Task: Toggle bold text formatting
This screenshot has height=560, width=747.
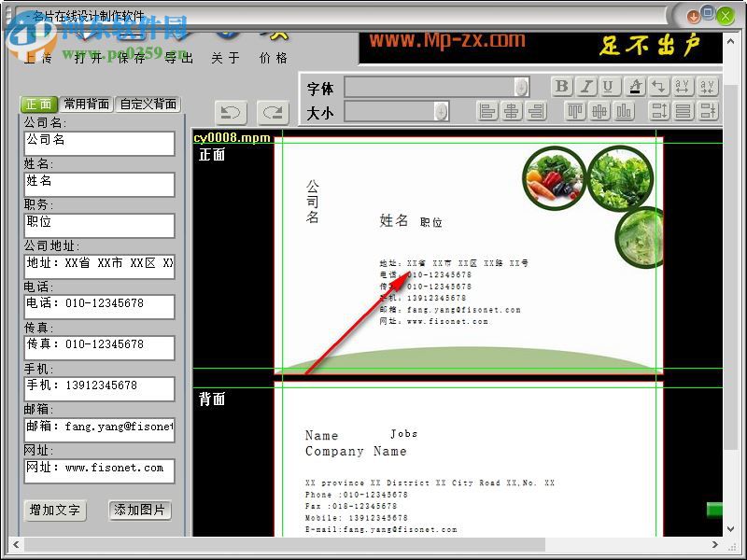Action: 563,86
